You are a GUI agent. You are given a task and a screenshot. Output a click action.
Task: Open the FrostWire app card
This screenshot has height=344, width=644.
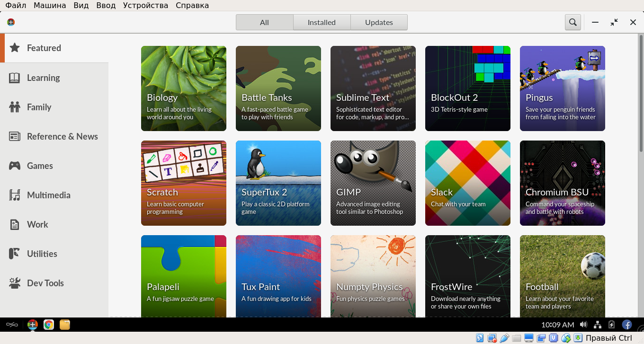[x=468, y=276]
